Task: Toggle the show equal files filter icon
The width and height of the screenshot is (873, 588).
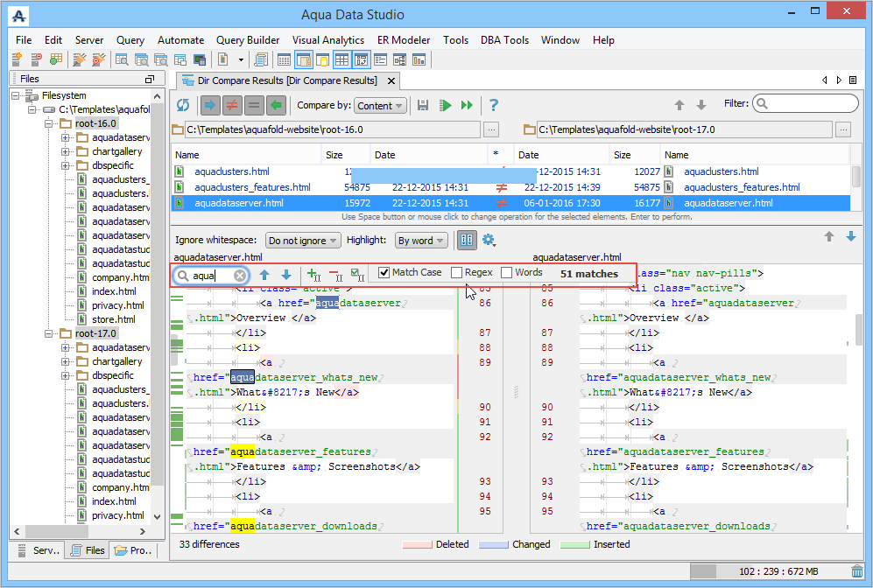Action: [254, 105]
